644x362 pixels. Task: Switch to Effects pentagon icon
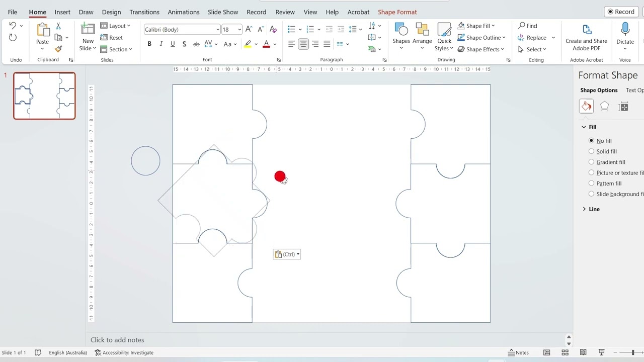click(x=605, y=106)
